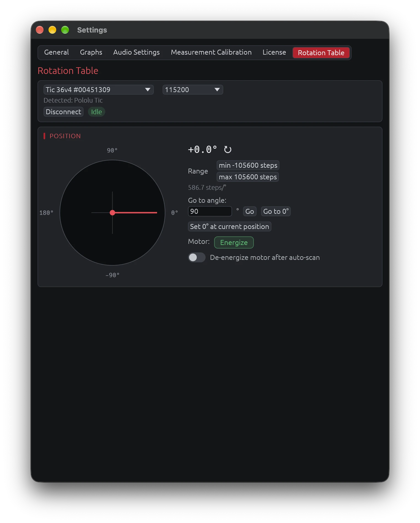This screenshot has width=420, height=523.
Task: Open the Measurement Calibration tab
Action: click(211, 52)
